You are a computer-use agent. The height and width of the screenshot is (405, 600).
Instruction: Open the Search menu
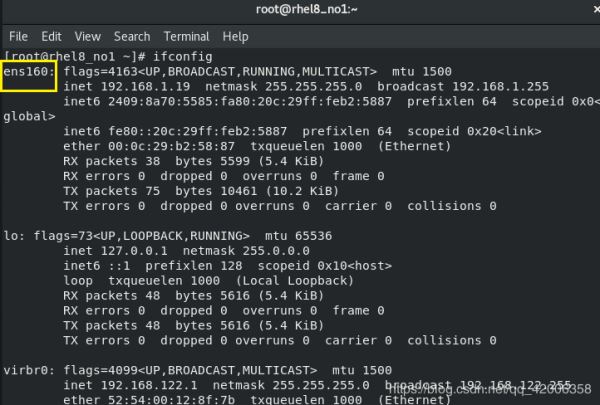(x=132, y=37)
